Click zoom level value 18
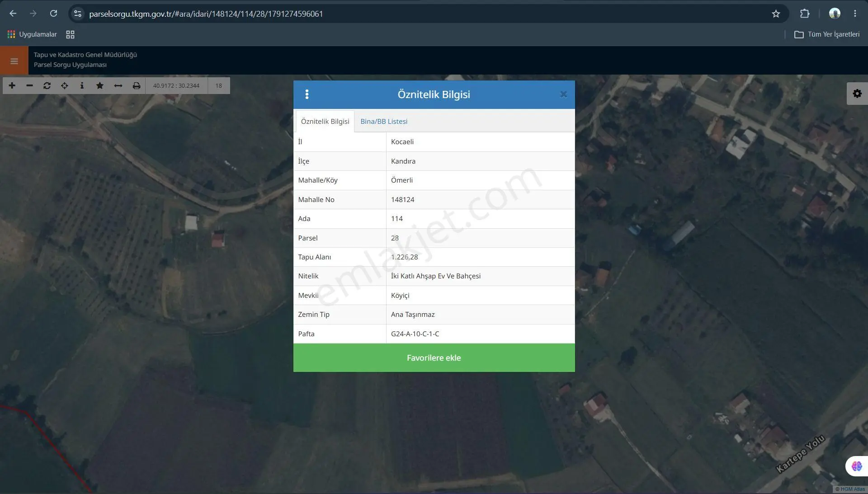 pos(219,85)
